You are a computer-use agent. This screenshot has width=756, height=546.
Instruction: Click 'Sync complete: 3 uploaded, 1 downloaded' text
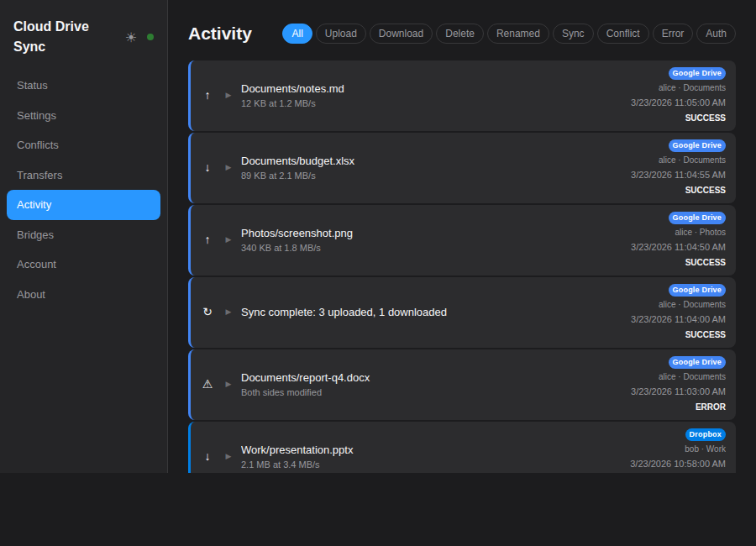[344, 312]
